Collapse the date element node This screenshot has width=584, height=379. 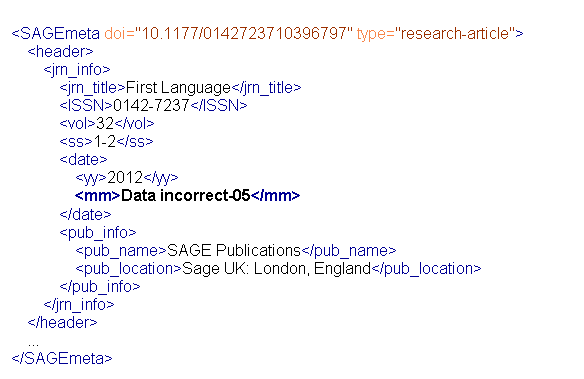(x=83, y=160)
